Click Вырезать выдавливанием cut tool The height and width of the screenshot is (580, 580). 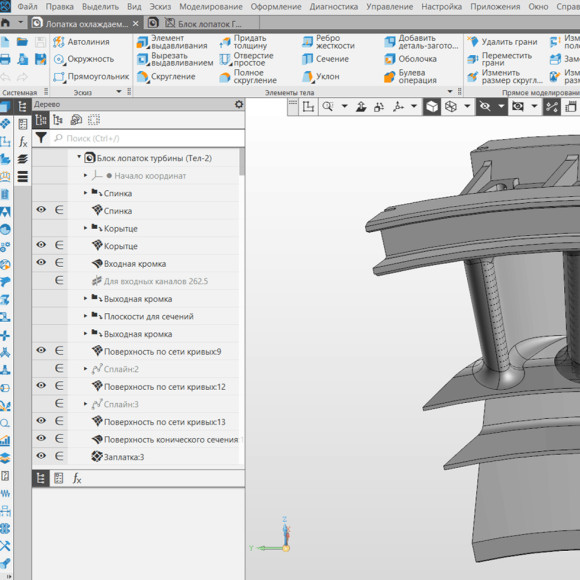pyautogui.click(x=175, y=59)
